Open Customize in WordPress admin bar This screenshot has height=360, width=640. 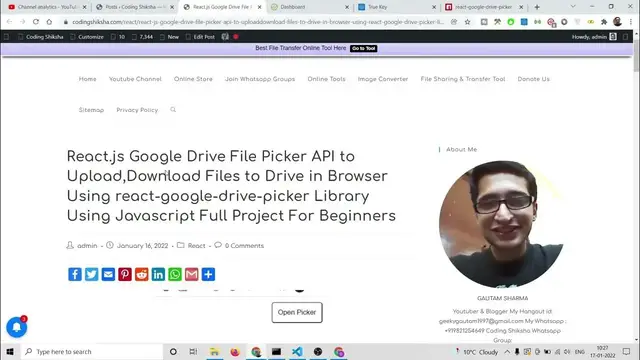[x=87, y=37]
